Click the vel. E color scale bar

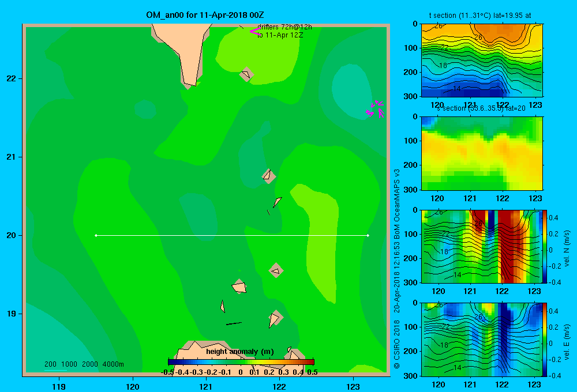tap(545, 340)
